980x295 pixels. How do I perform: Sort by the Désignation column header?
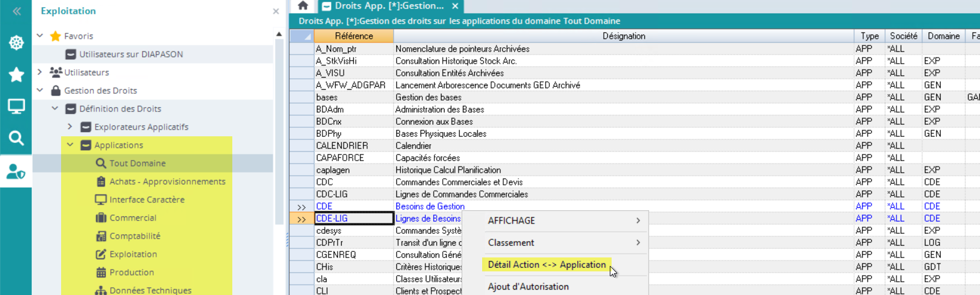pyautogui.click(x=623, y=36)
